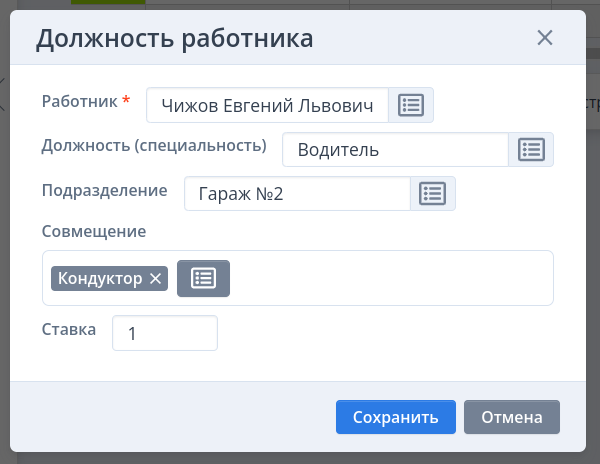
Task: Click the Совмещение label
Action: click(94, 232)
